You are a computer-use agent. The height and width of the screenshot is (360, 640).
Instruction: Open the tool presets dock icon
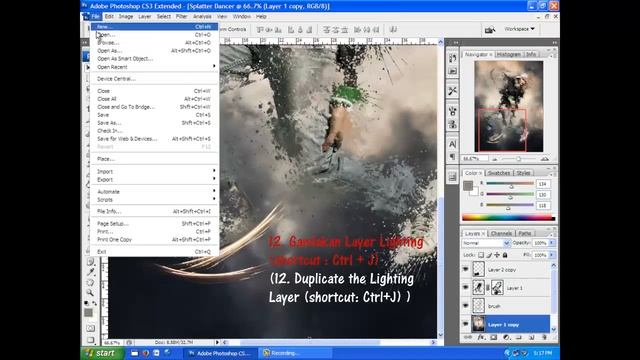point(452,91)
